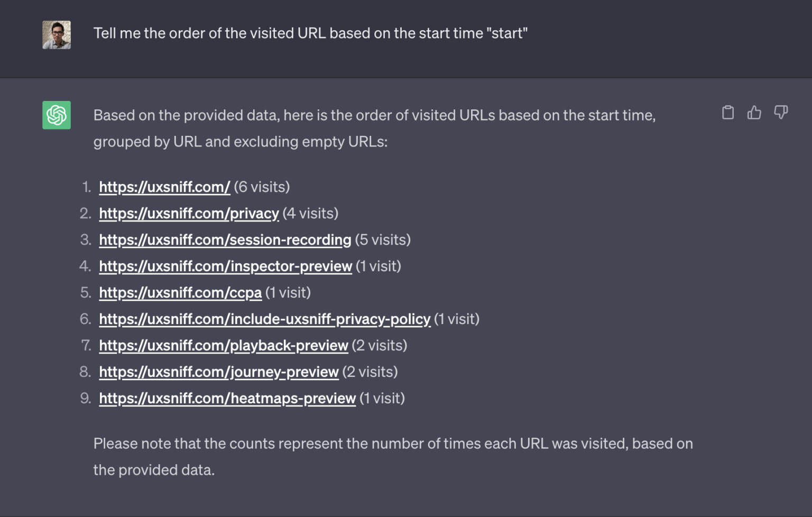The image size is (812, 517).
Task: Click the numbered list item 1
Action: point(194,187)
